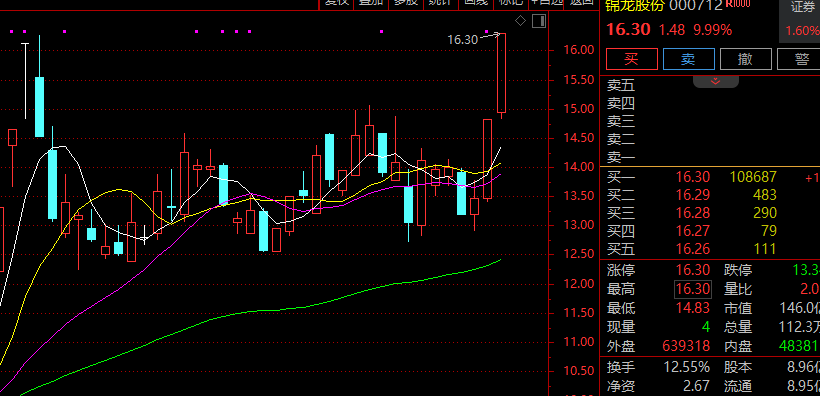Click the 撤 cancel order button

click(746, 59)
